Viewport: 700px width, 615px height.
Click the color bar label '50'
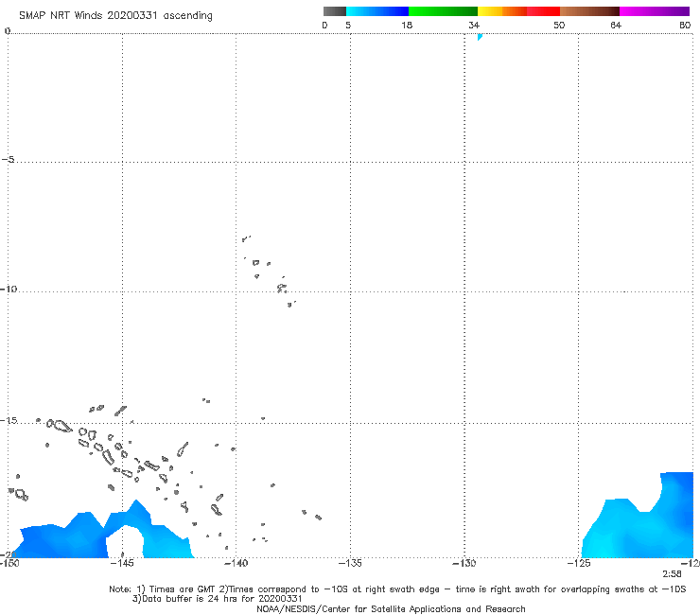click(559, 26)
